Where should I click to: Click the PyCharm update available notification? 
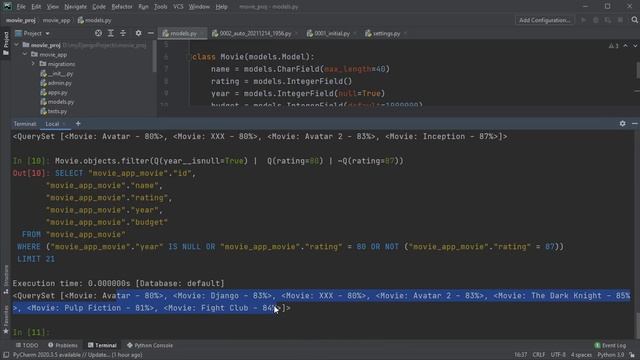(x=78, y=355)
